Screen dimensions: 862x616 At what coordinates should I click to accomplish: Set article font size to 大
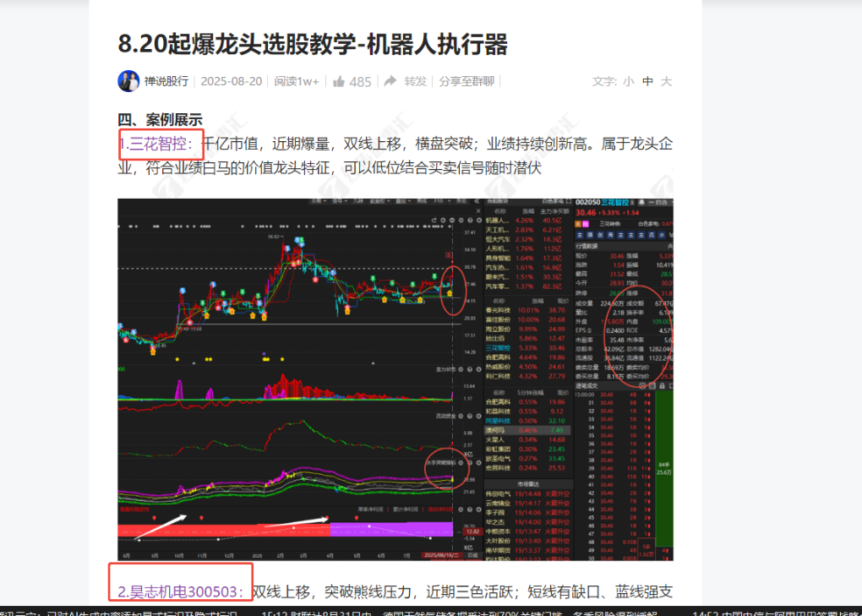pos(666,81)
